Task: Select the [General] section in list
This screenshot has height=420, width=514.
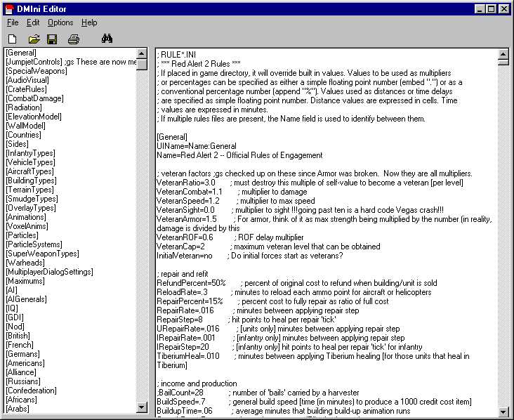Action: click(21, 53)
